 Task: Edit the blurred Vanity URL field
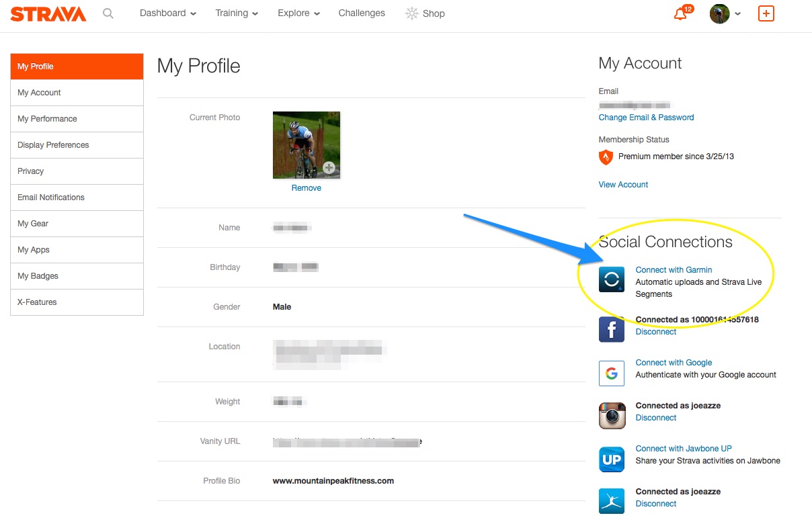click(348, 441)
